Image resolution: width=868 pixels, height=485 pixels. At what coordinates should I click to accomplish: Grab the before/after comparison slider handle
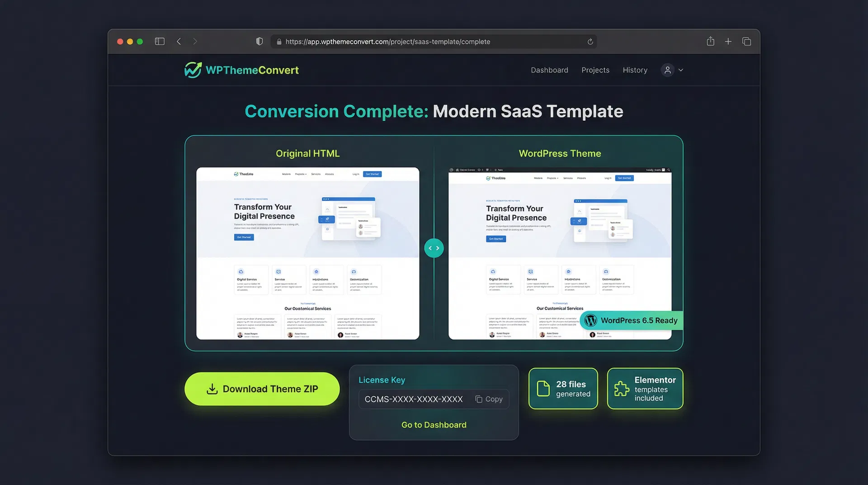tap(434, 248)
